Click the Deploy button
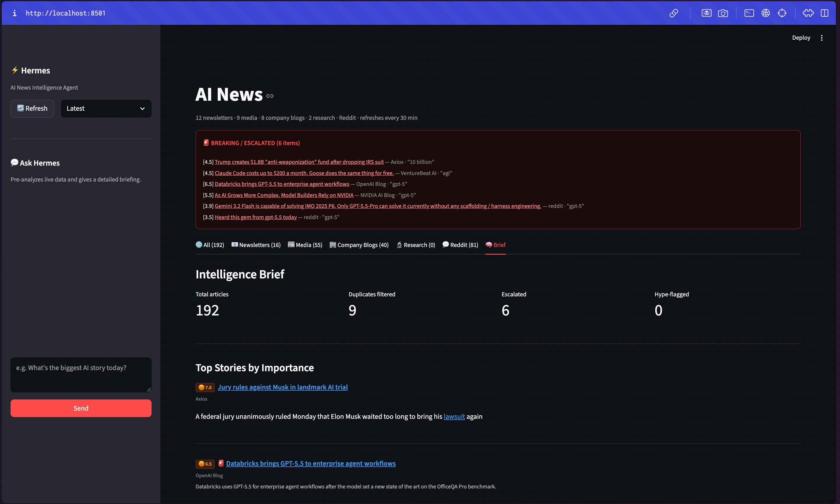The width and height of the screenshot is (840, 504). [x=801, y=38]
